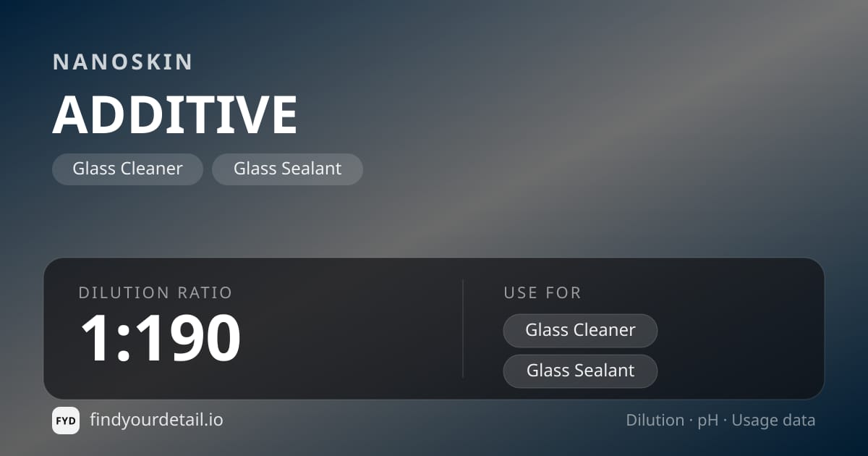Viewport: 868px width, 456px height.
Task: Click pH in the footer tagline
Action: click(x=708, y=421)
